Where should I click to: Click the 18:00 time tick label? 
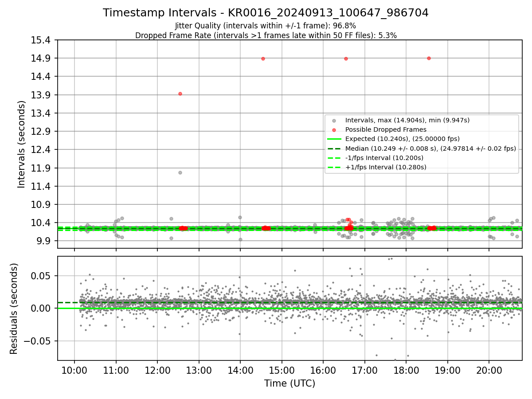click(406, 370)
